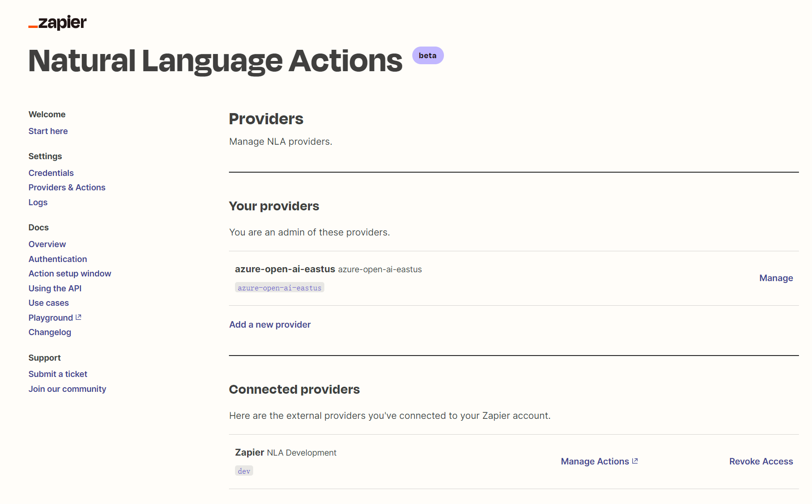Image resolution: width=812 pixels, height=504 pixels.
Task: Click the Docs sidebar heading
Action: tap(39, 228)
